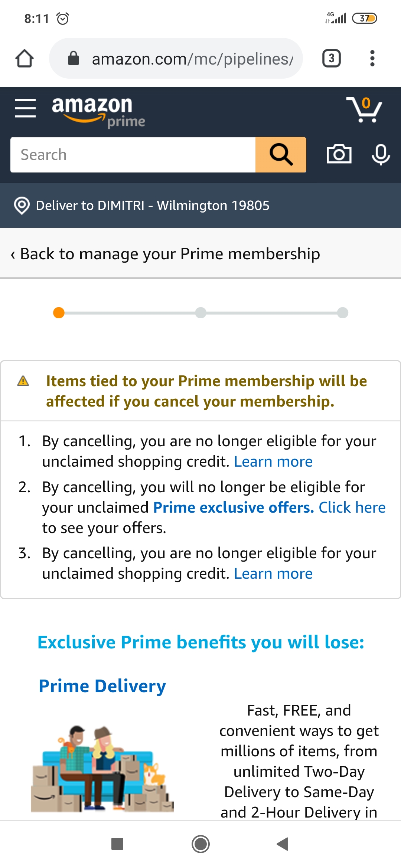Tap the Amazon Prime logo
The width and height of the screenshot is (401, 868).
(x=98, y=111)
